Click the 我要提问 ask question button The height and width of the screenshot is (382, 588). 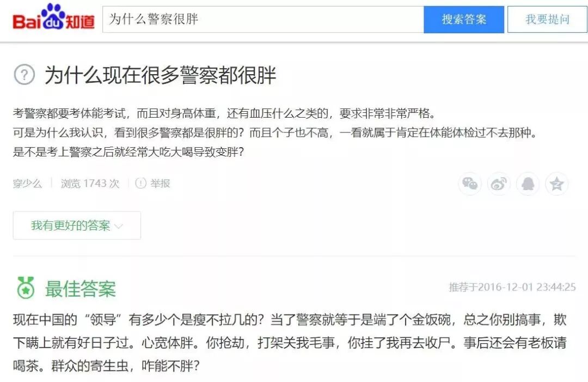[x=547, y=20]
